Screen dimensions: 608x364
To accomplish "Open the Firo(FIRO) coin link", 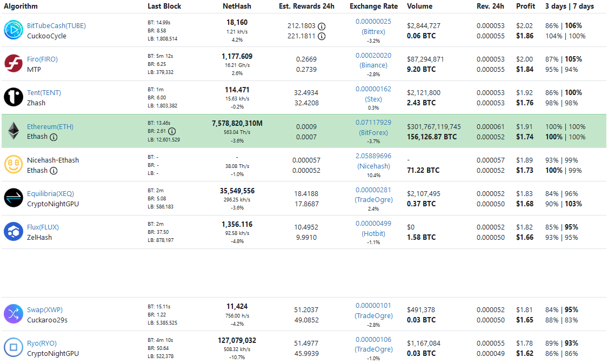I will coord(42,59).
